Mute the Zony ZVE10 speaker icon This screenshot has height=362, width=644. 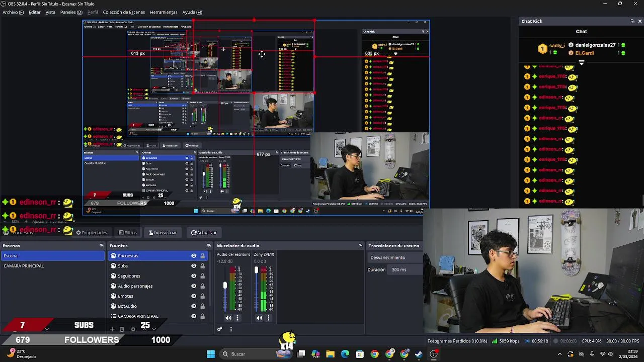point(259,318)
